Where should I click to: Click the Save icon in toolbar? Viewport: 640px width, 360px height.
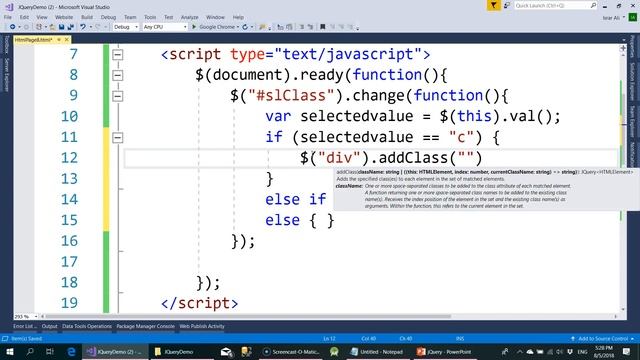(61, 27)
